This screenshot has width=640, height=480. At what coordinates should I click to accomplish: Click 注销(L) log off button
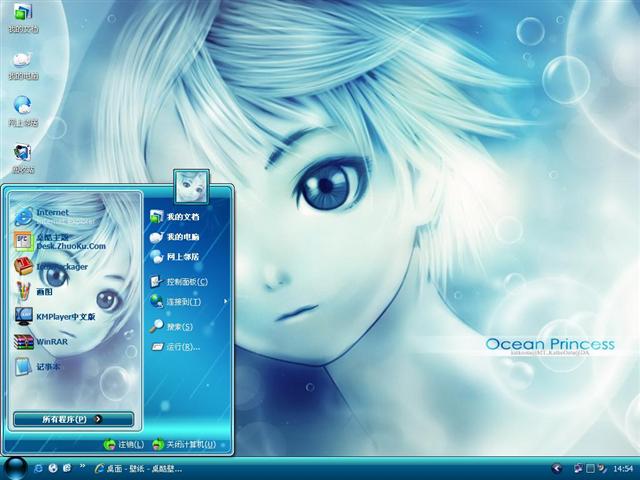[x=124, y=444]
